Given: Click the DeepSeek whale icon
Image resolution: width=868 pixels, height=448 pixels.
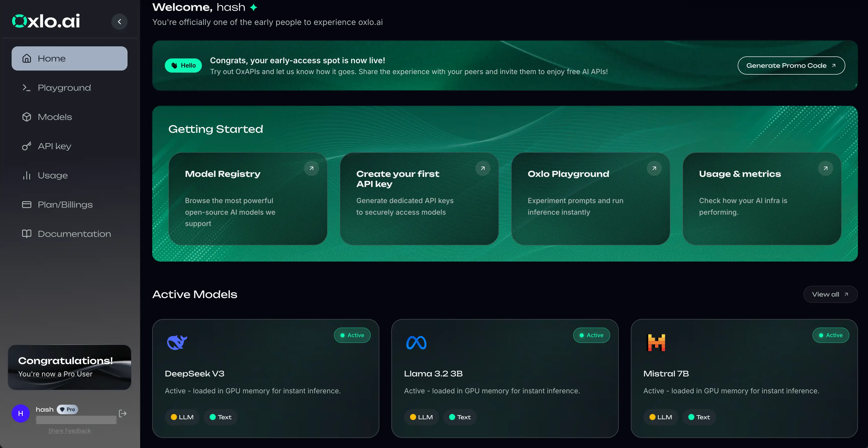Looking at the screenshot, I should (x=177, y=342).
